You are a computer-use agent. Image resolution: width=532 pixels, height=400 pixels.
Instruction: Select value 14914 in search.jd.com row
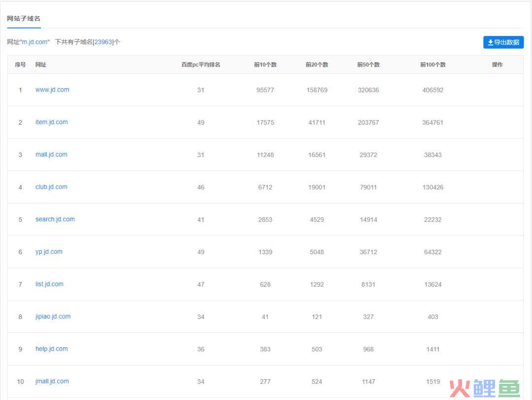pyautogui.click(x=368, y=220)
